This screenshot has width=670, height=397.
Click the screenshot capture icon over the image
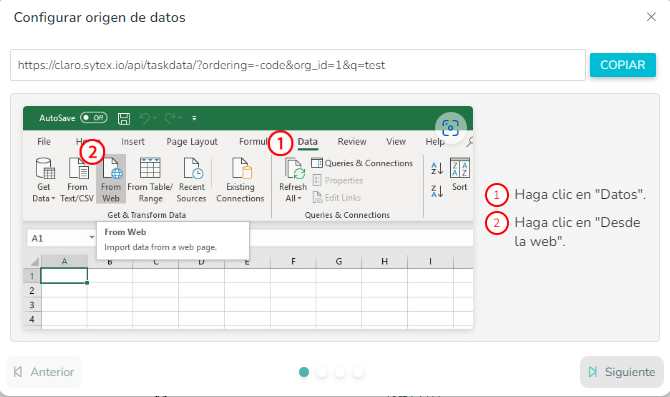point(450,127)
